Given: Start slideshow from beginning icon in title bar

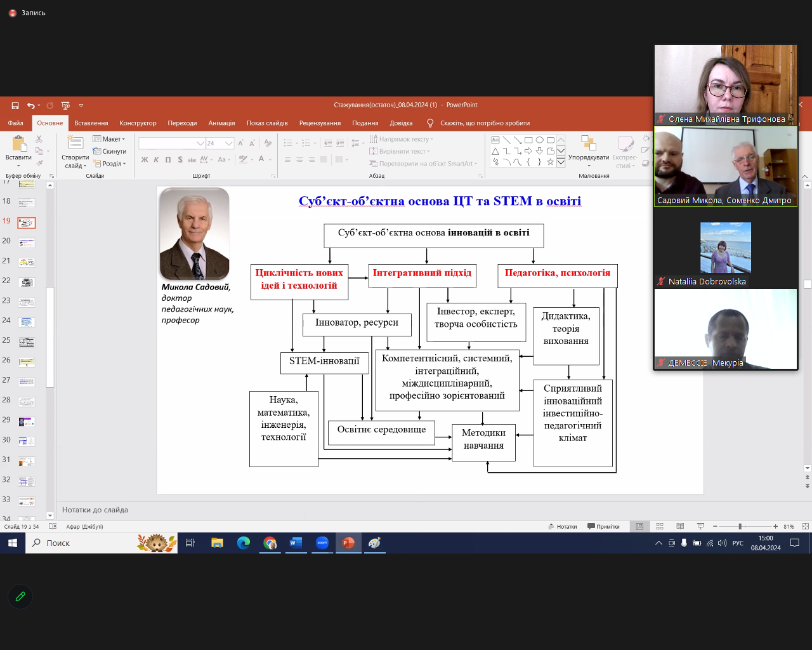Looking at the screenshot, I should [65, 105].
